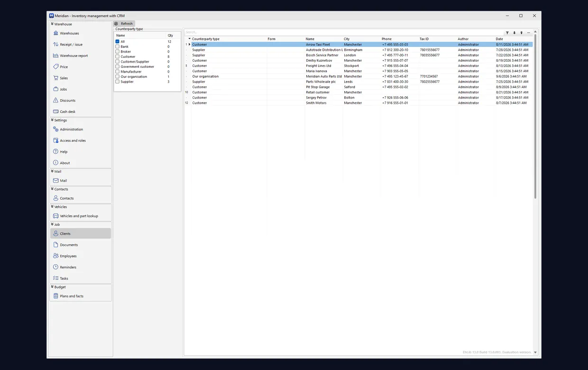Open Sales via the cart icon
The height and width of the screenshot is (370, 588).
pos(56,78)
